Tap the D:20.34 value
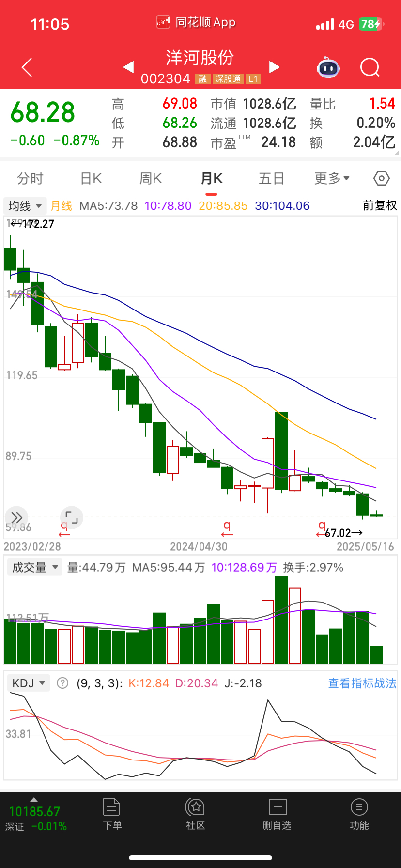Screen dimensions: 401x868 (197, 683)
